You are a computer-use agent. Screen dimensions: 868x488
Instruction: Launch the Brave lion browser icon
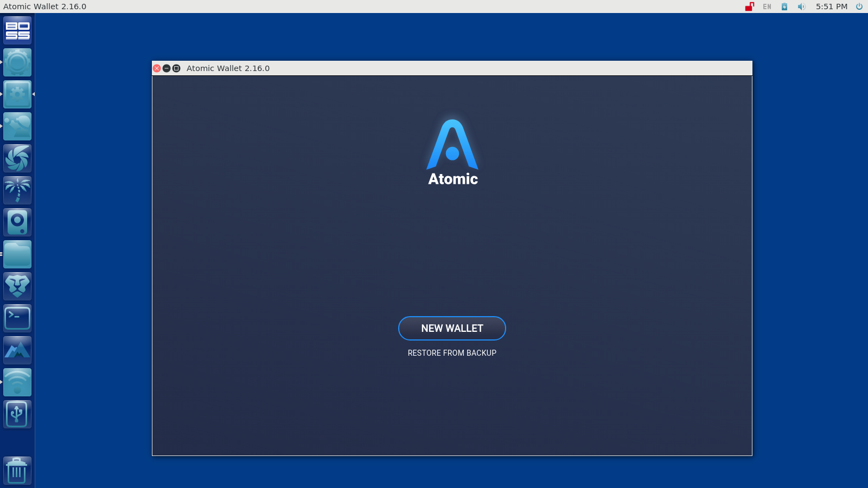(x=17, y=286)
